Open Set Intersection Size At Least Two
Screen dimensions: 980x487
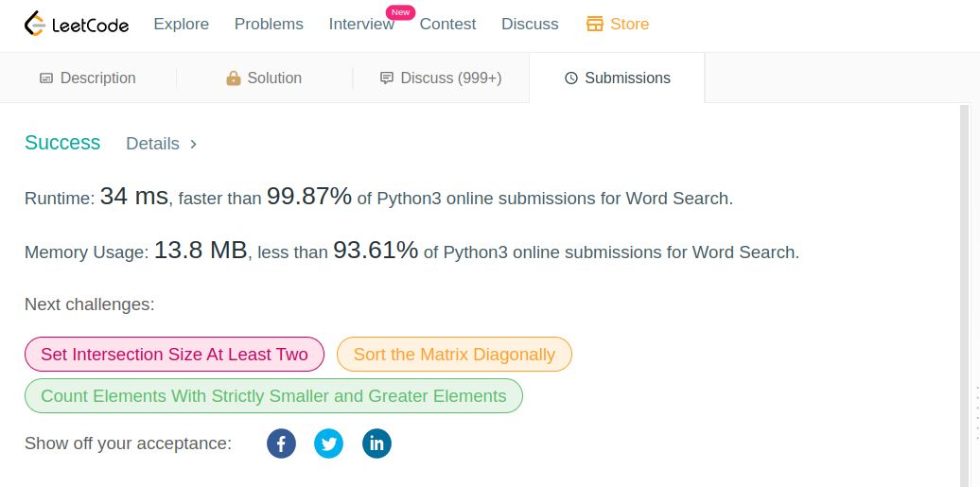click(x=174, y=355)
